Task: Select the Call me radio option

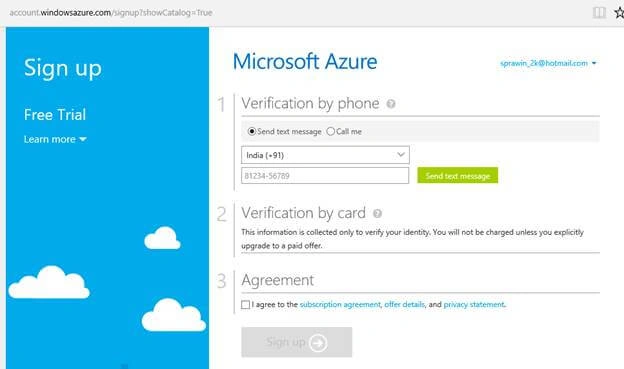Action: coord(330,131)
